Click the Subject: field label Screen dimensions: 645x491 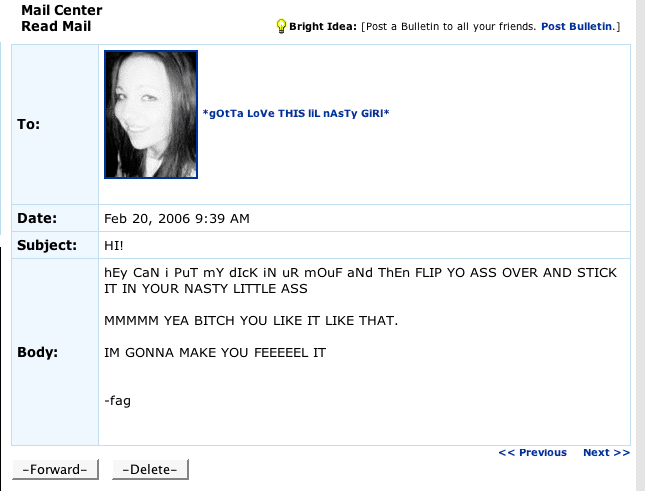47,245
